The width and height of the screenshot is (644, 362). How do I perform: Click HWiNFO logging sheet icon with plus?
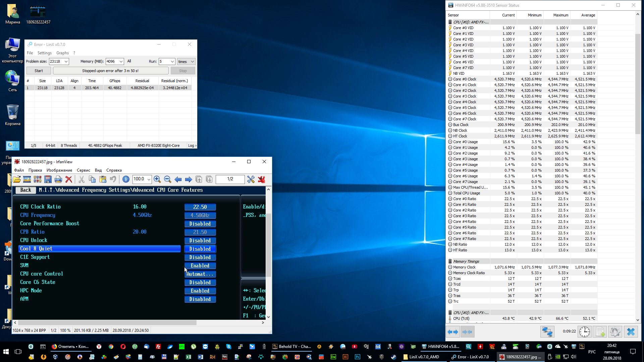599,332
